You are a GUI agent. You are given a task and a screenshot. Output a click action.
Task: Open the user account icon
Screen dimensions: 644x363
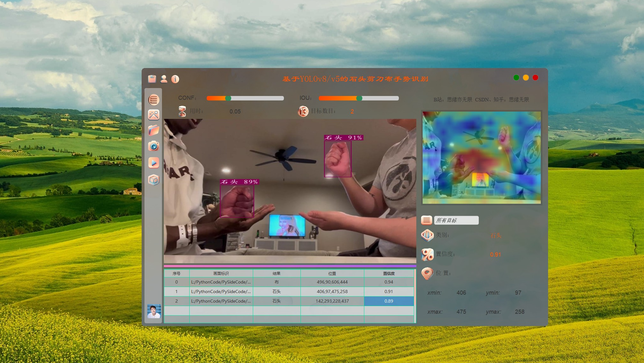coord(164,79)
